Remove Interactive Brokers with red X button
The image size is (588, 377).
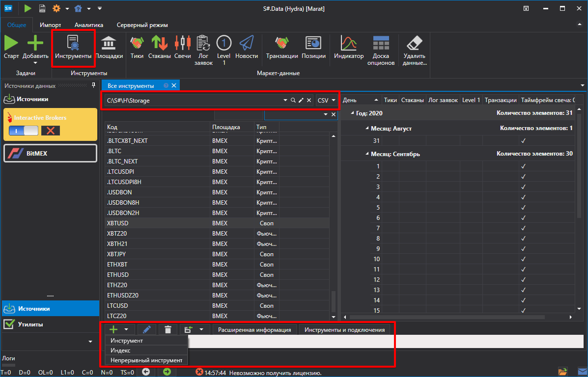pyautogui.click(x=51, y=131)
